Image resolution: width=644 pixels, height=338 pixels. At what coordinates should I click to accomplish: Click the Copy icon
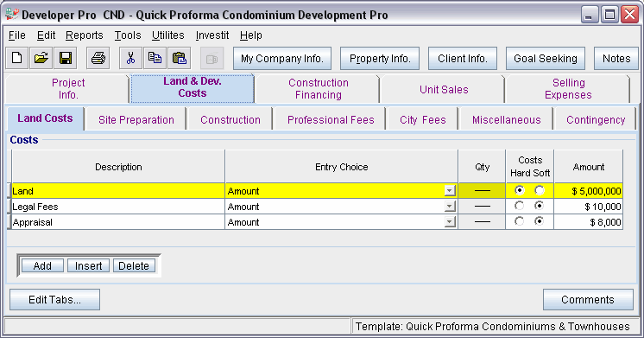coord(155,58)
